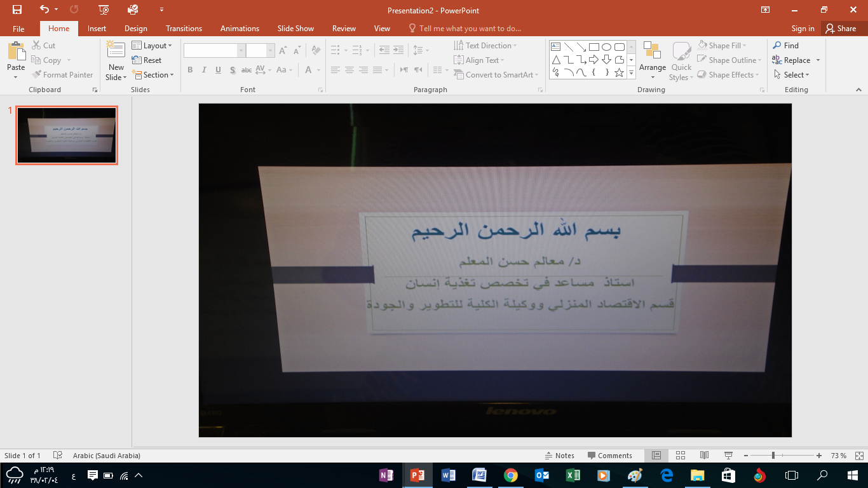Screen dimensions: 868x488
Task: Click the Sign in link
Action: pyautogui.click(x=803, y=29)
